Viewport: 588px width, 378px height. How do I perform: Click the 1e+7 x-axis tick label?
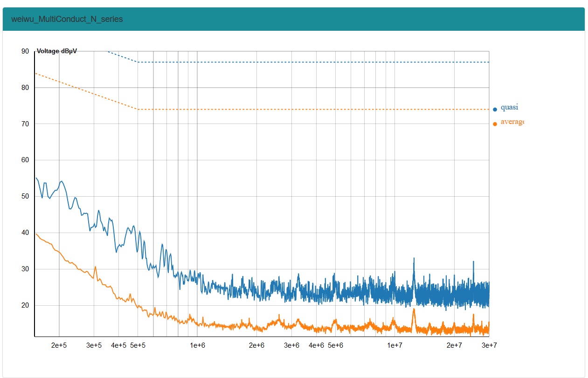(x=395, y=345)
